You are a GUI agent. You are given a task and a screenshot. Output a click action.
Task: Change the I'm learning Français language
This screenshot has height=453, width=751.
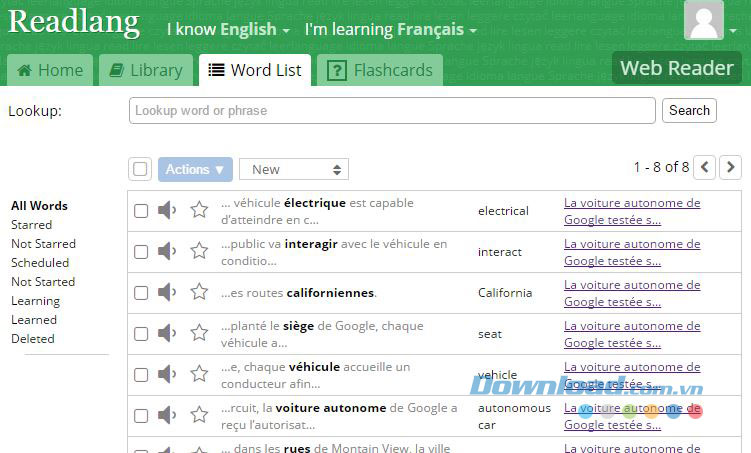click(390, 30)
